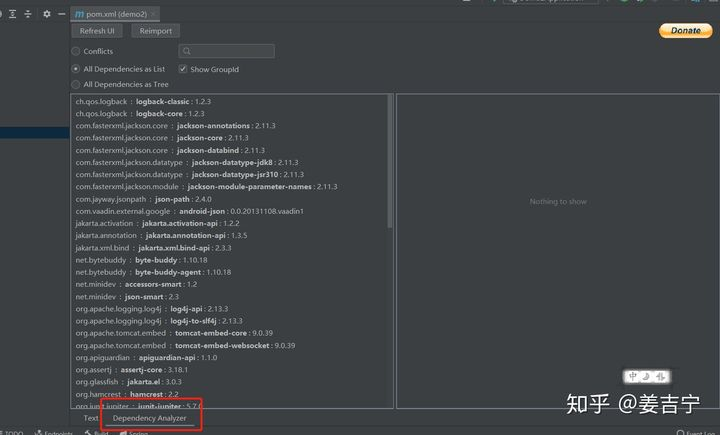Select hamcrest : 2.2 dependency
Image resolution: width=720 pixels, height=435 pixels.
pyautogui.click(x=127, y=394)
